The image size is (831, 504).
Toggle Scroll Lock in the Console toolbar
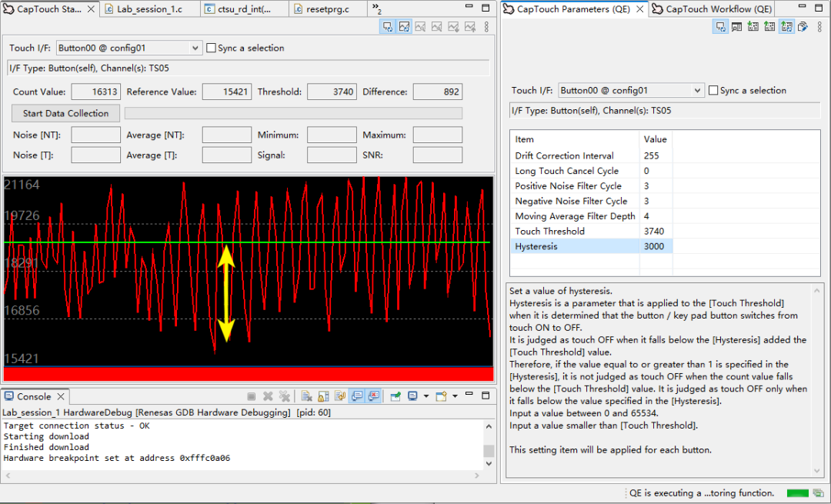[324, 397]
